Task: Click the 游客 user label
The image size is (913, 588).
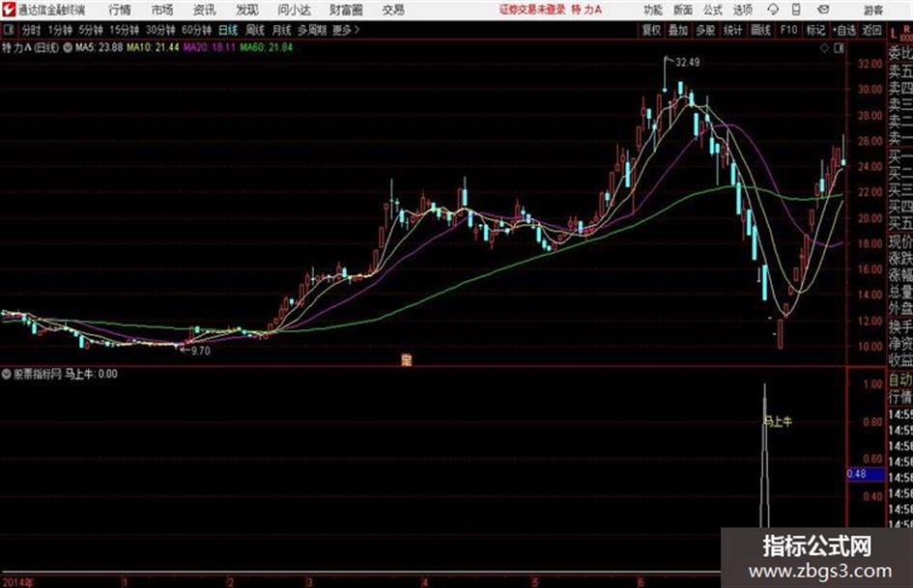Action: coord(872,10)
